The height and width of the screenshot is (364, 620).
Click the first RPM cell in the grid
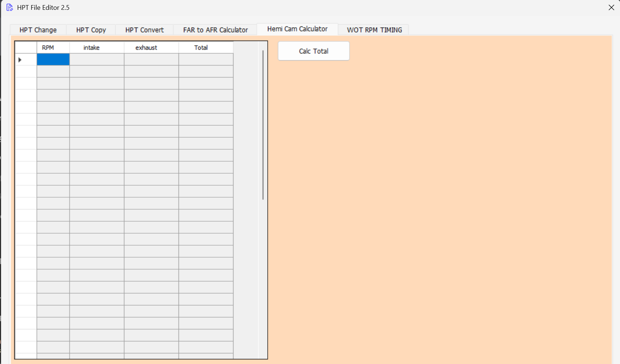pyautogui.click(x=53, y=59)
